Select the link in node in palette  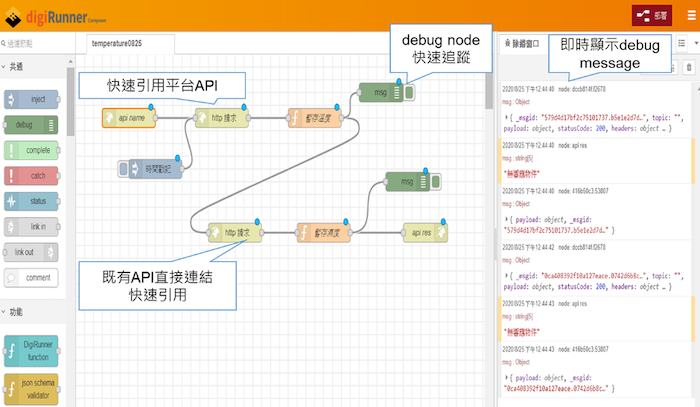point(31,227)
